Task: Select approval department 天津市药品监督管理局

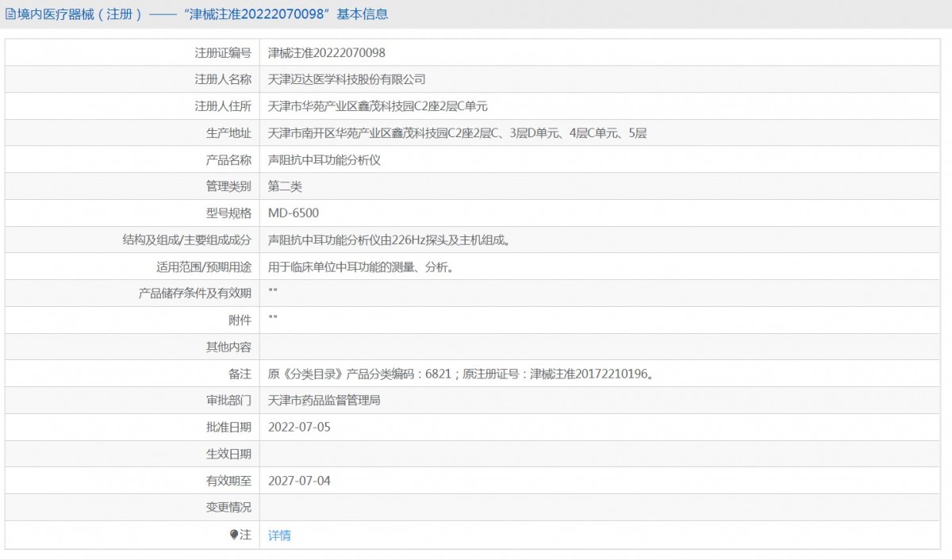Action: coord(324,401)
